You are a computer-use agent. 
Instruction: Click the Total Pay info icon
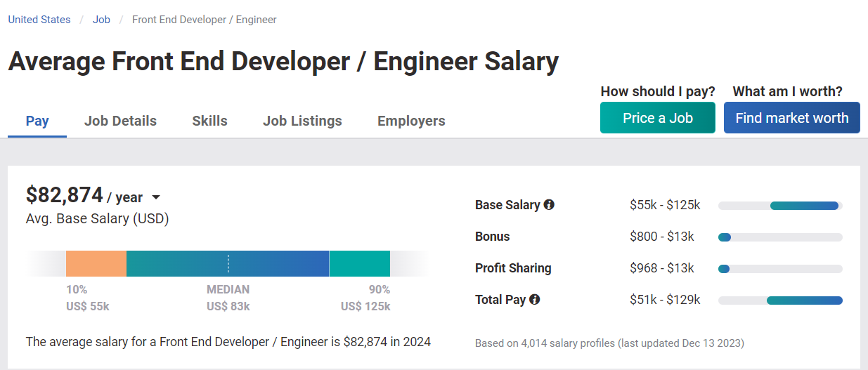click(534, 300)
